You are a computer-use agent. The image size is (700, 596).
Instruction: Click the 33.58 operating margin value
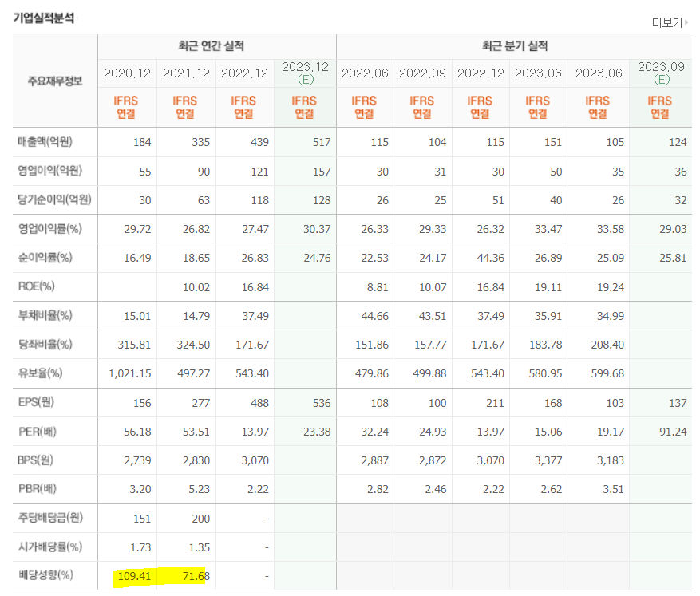click(x=611, y=229)
